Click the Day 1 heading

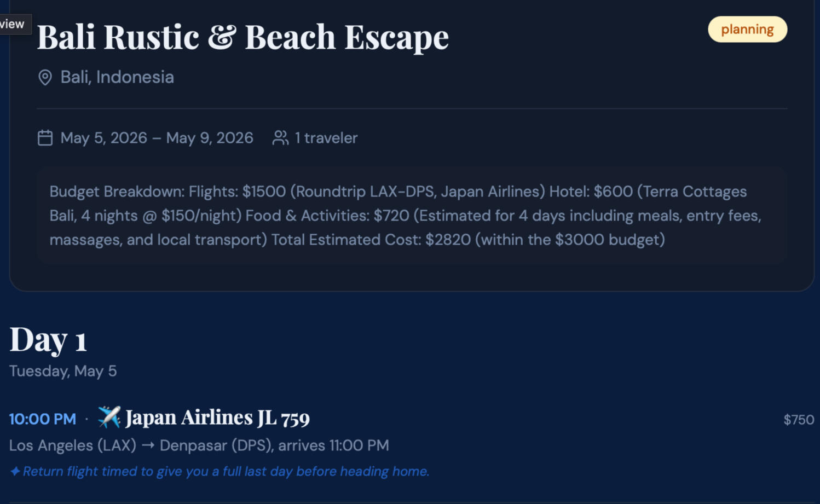coord(48,339)
